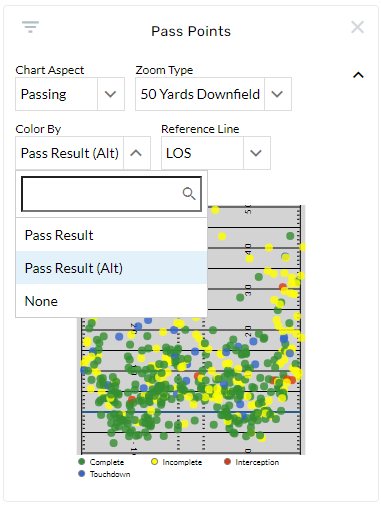381x506 pixels.
Task: Toggle Complete legend green marker
Action: point(82,462)
